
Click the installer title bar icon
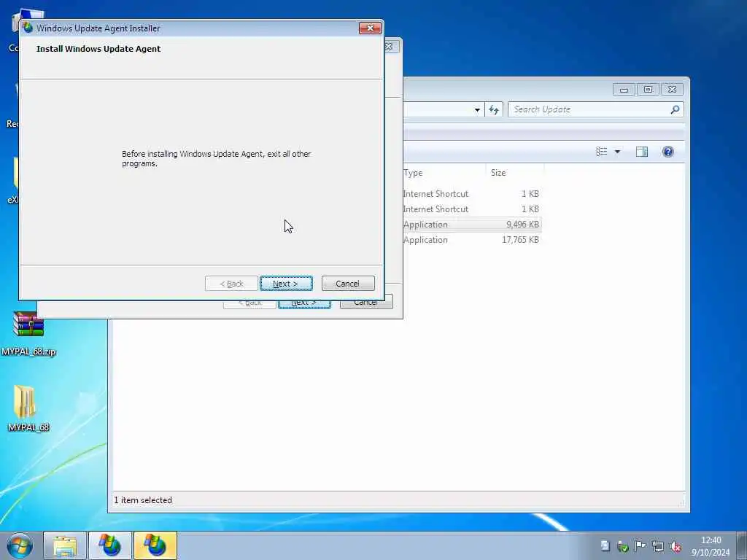[28, 28]
